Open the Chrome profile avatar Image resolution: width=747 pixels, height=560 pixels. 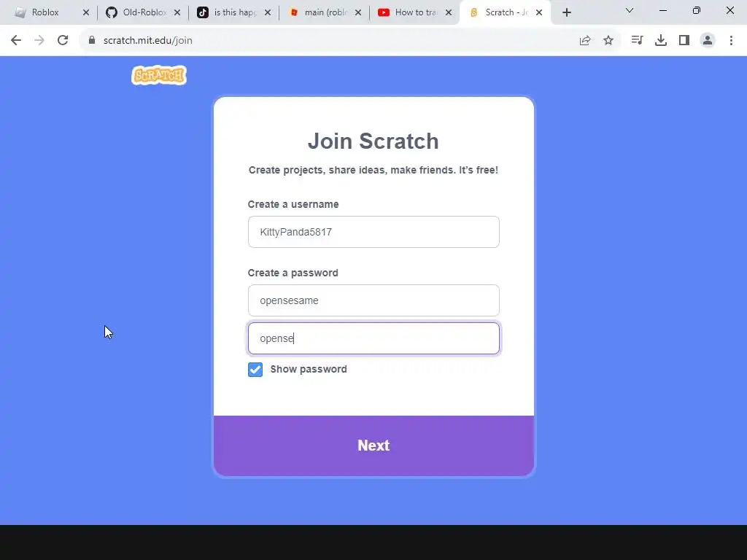tap(708, 41)
